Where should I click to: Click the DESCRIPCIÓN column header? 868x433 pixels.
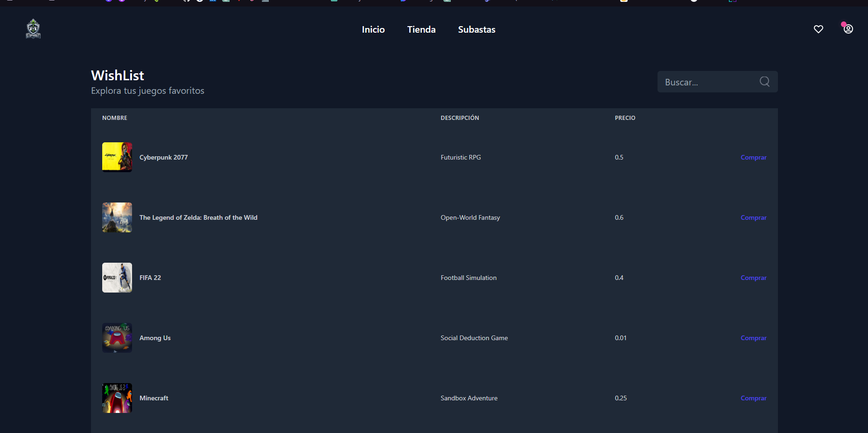point(460,118)
